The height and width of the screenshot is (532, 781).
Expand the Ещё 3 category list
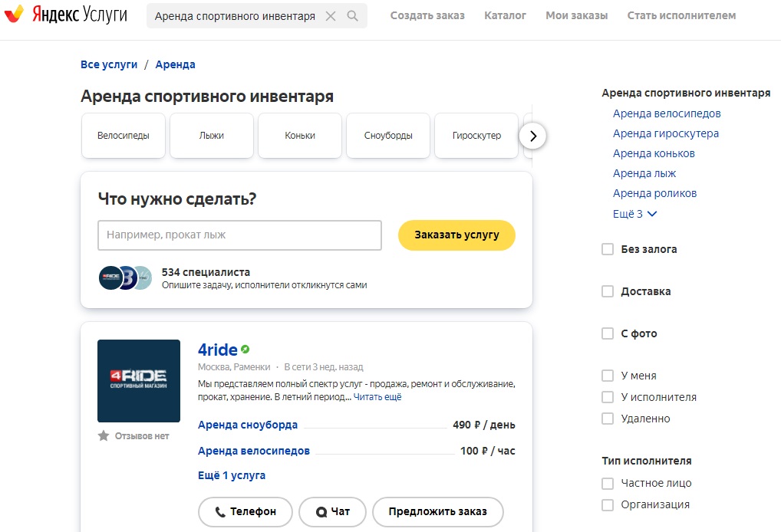(635, 214)
